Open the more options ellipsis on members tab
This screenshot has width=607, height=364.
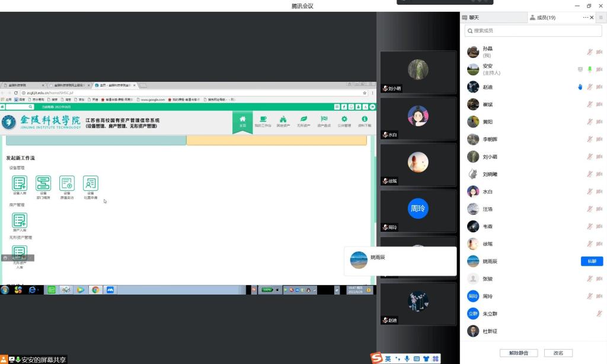click(x=586, y=18)
